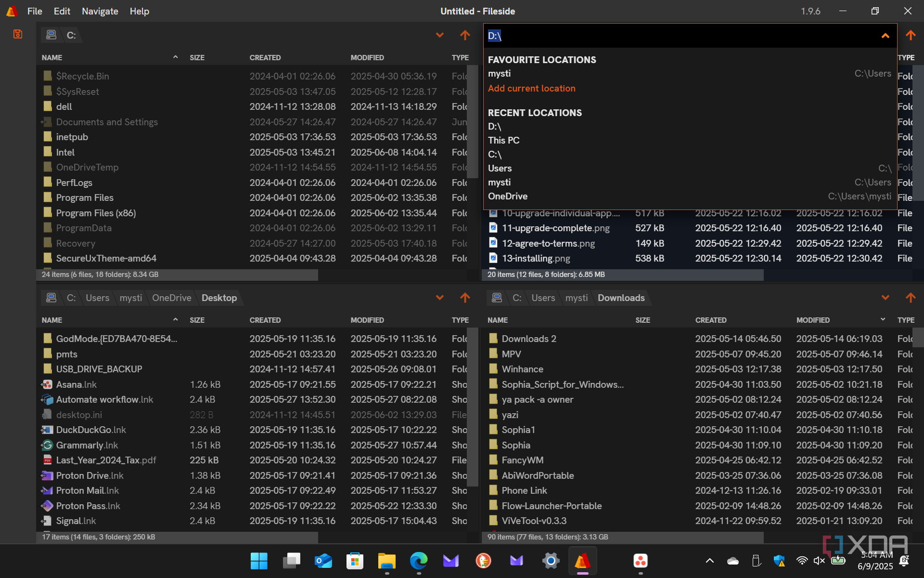Open locations dropdown in the Desktop pane
The image size is (924, 578).
click(439, 298)
